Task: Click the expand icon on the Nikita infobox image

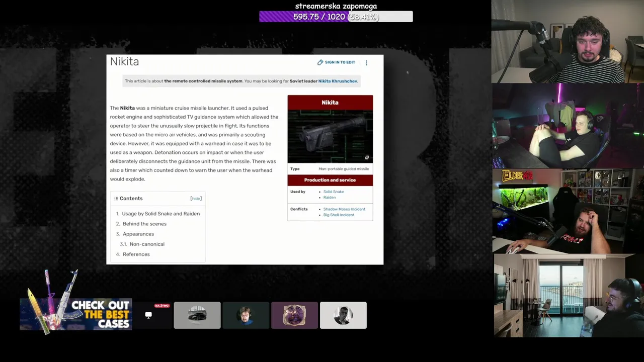Action: (x=367, y=157)
